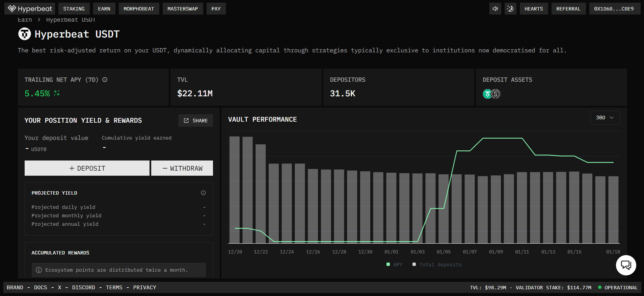Click the Deposit button
This screenshot has width=644, height=296.
click(87, 168)
